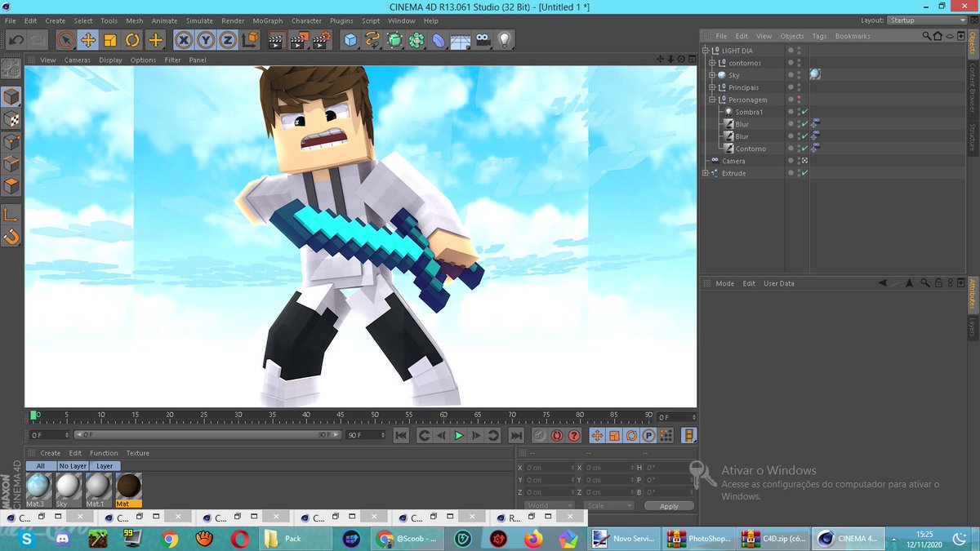Open the spline tool icon
Screen dimensions: 980x551
coord(372,39)
